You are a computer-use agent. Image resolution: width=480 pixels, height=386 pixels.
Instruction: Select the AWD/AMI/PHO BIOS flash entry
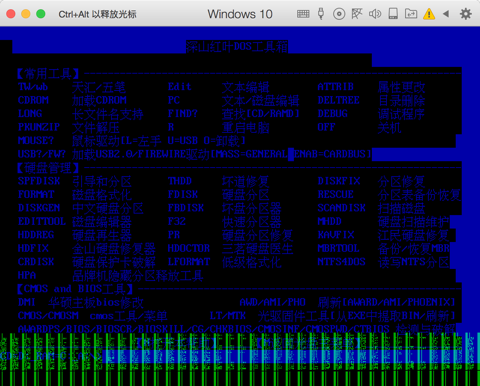click(x=273, y=302)
